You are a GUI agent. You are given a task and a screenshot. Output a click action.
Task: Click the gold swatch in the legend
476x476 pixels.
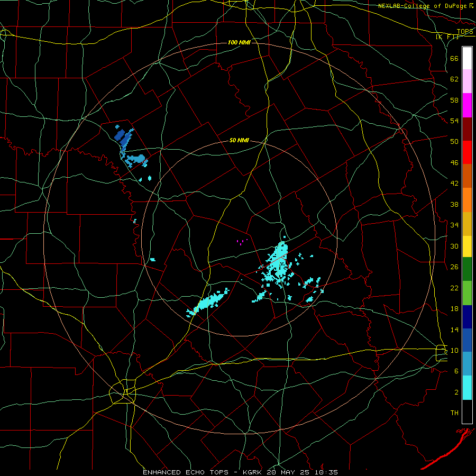tap(467, 224)
